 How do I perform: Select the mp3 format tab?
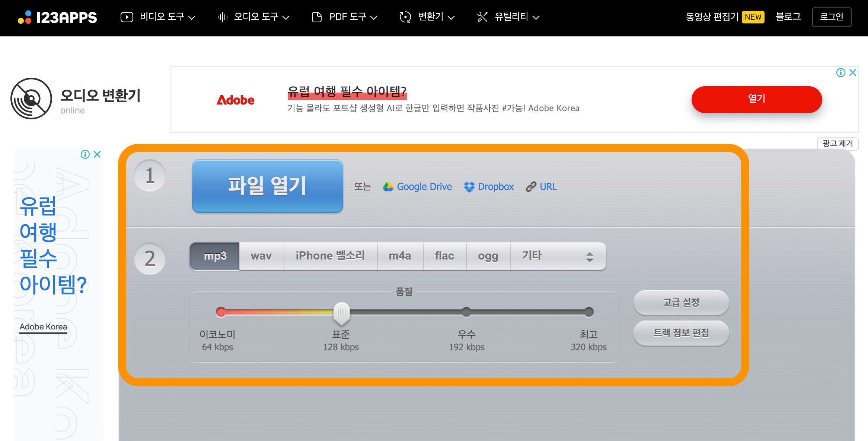[x=215, y=256]
